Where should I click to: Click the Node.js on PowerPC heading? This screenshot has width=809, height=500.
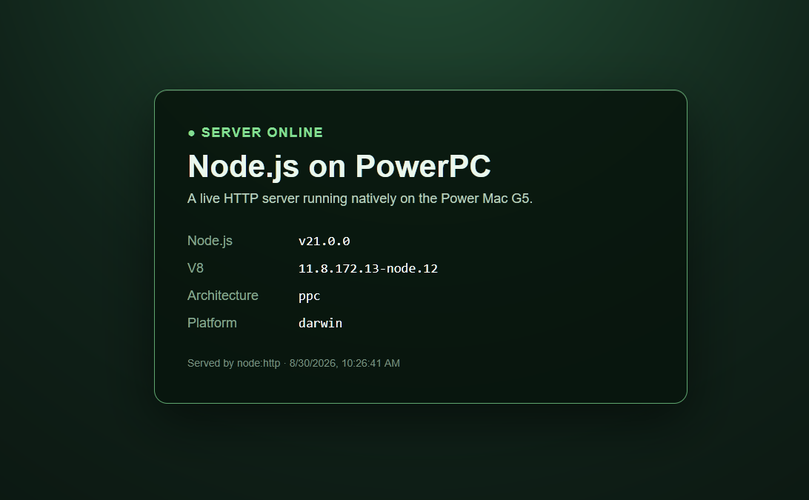coord(339,166)
